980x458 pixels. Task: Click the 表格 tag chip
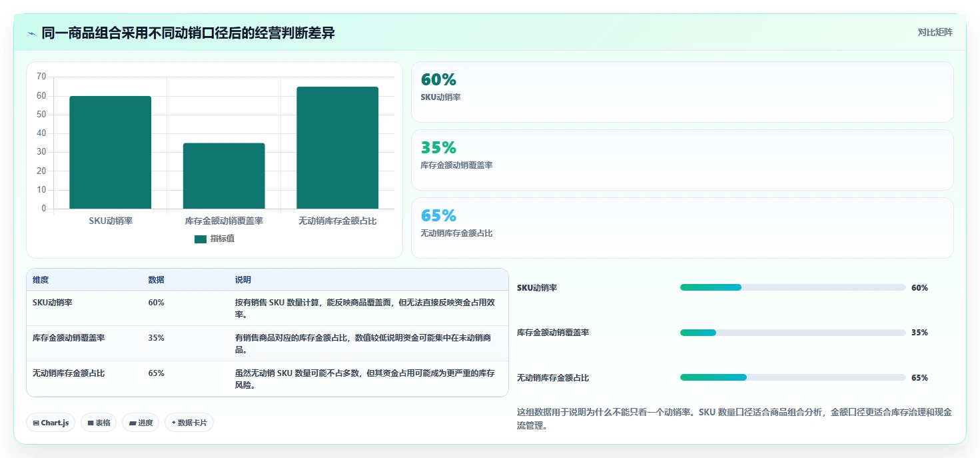pos(99,423)
